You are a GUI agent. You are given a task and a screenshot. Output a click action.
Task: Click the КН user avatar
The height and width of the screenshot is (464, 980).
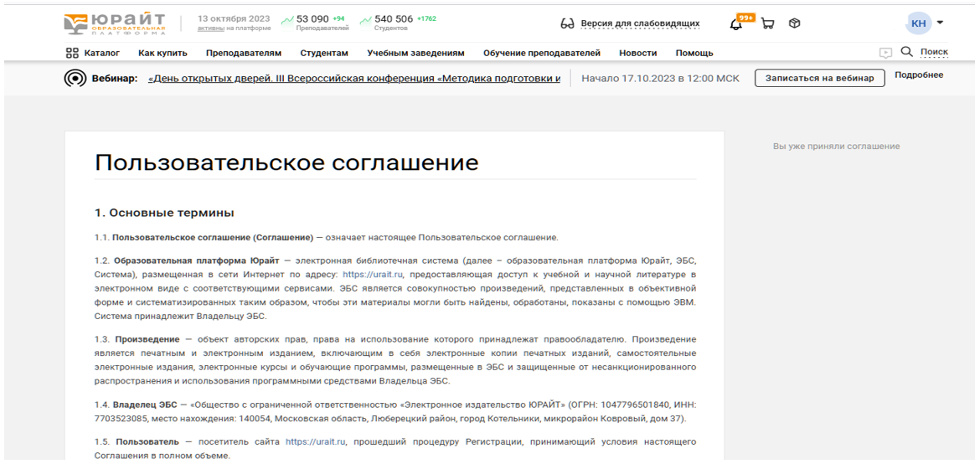click(x=919, y=23)
